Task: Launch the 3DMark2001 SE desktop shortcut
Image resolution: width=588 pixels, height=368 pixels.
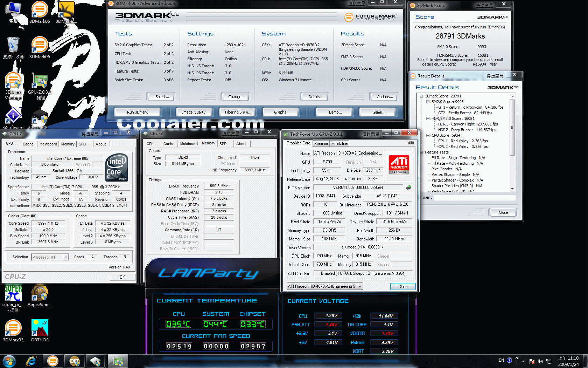Action: 66,15
